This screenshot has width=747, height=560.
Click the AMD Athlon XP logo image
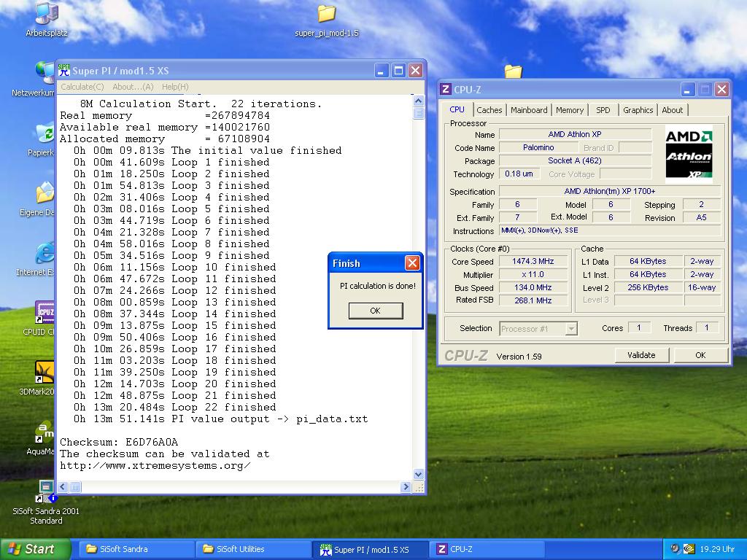point(688,154)
